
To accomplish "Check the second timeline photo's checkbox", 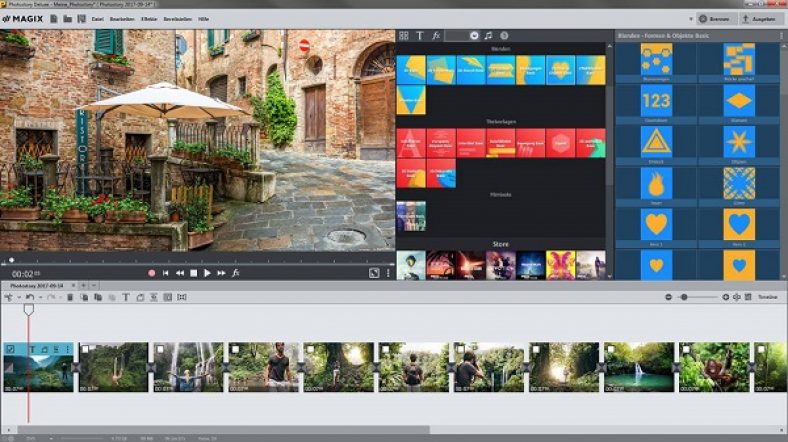I will point(85,349).
